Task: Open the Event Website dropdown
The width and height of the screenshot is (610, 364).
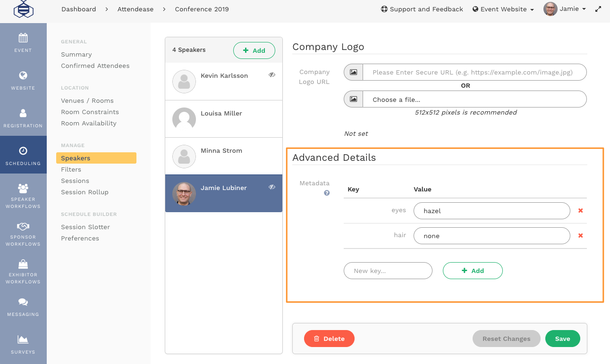Action: coord(503,9)
